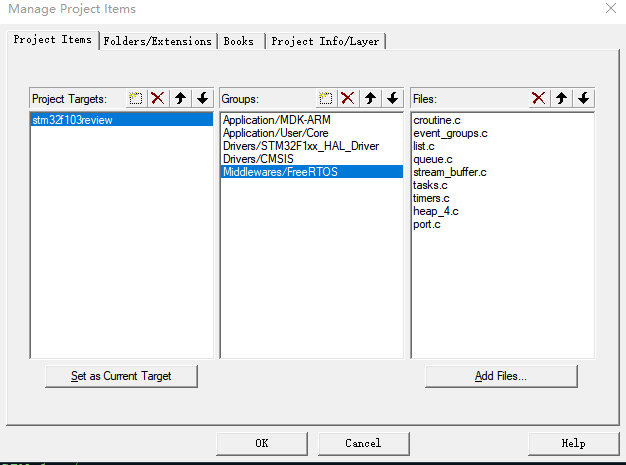626x465 pixels.
Task: Delete the selected file from Files
Action: 539,98
